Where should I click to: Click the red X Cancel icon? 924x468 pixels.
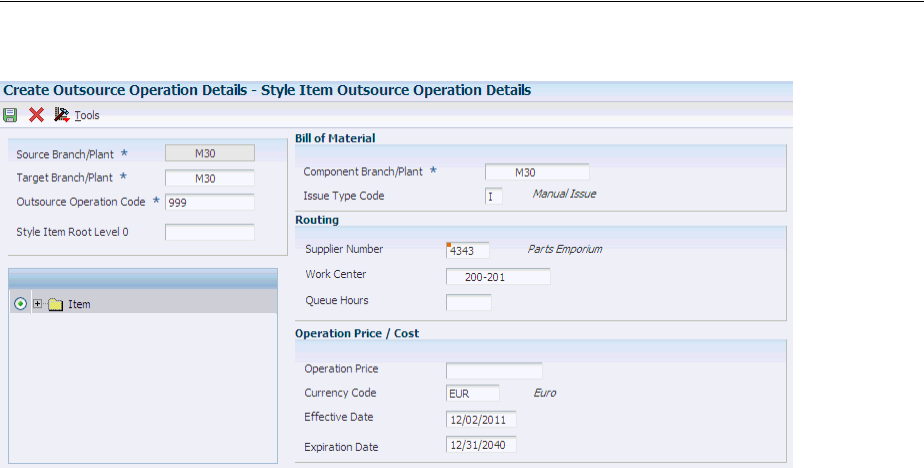tap(37, 115)
